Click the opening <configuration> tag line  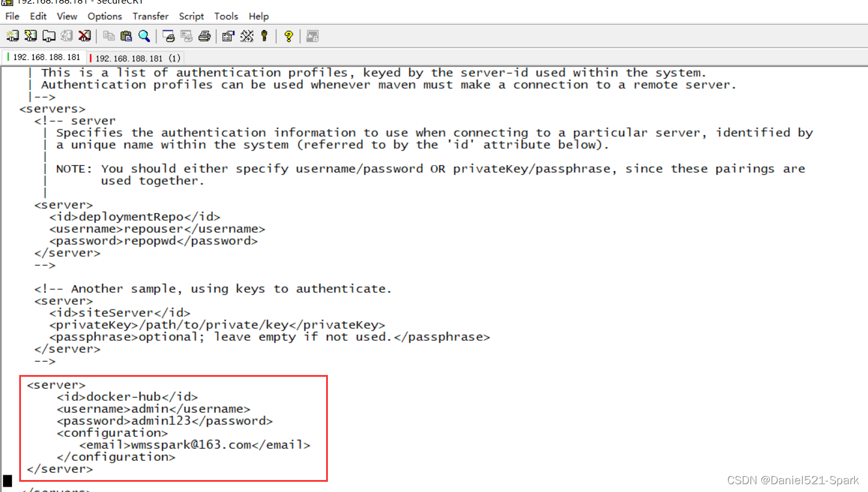coord(113,433)
